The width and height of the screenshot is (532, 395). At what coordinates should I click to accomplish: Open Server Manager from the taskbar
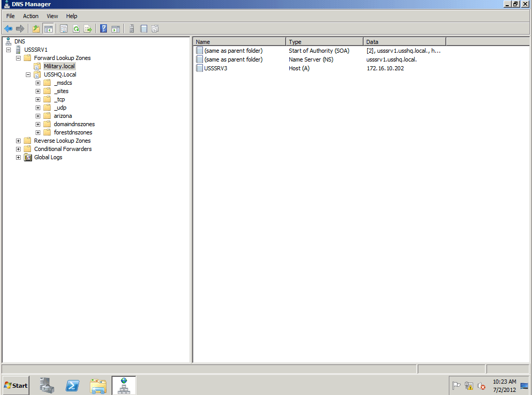47,386
